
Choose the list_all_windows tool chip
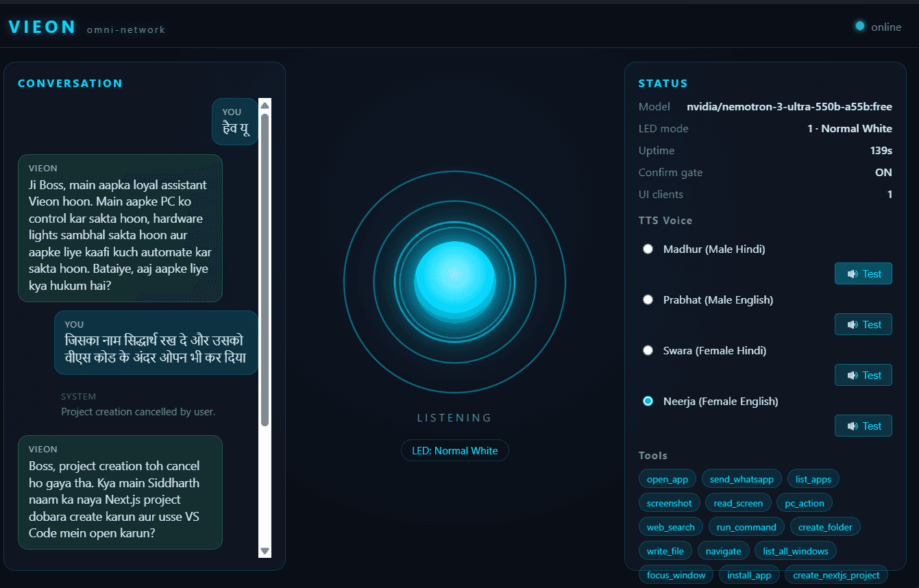click(796, 551)
